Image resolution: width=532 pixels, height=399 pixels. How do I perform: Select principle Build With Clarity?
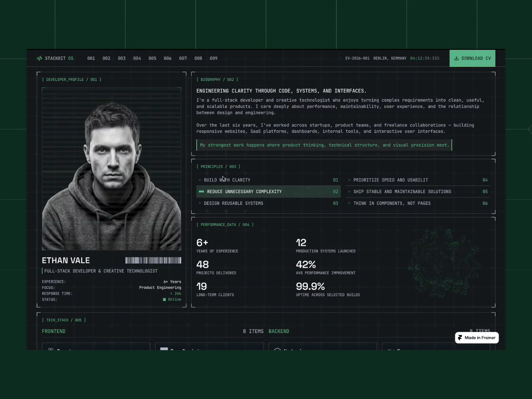click(x=268, y=180)
